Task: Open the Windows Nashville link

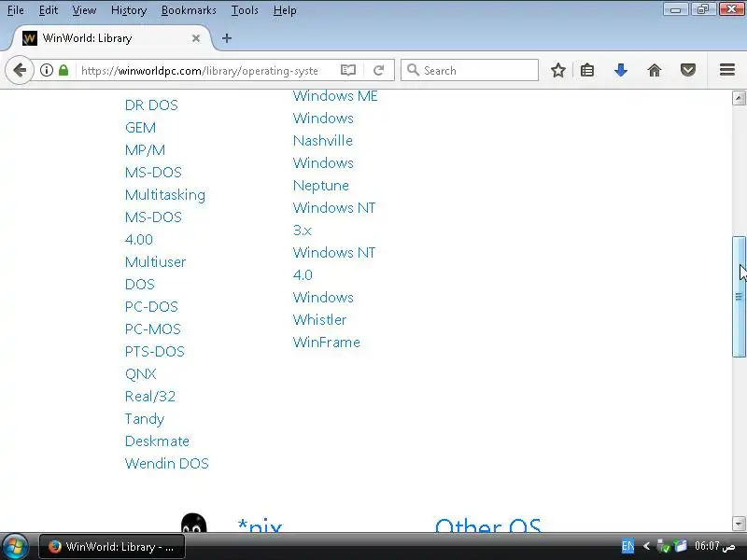Action: tap(323, 129)
